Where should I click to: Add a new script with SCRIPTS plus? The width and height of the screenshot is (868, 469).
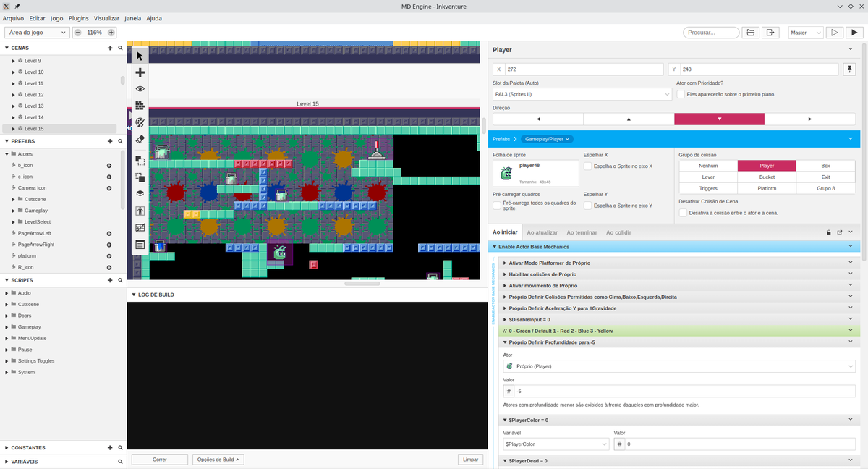(110, 280)
